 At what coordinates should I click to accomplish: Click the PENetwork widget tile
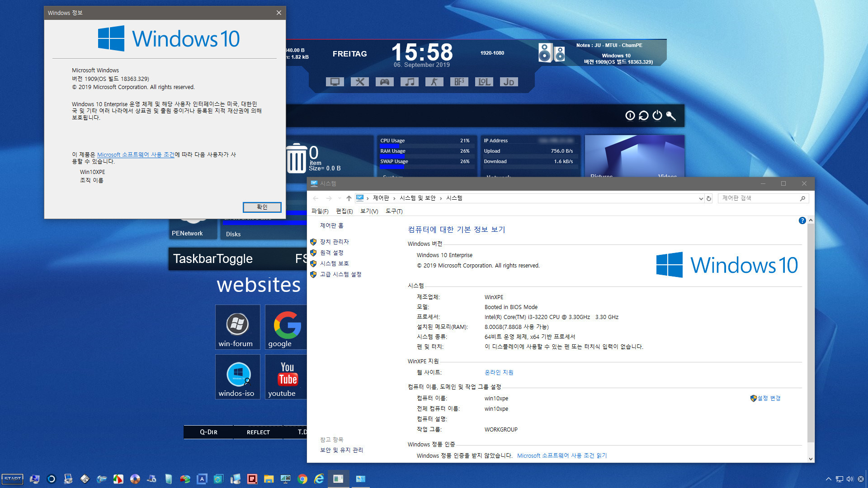(x=193, y=229)
